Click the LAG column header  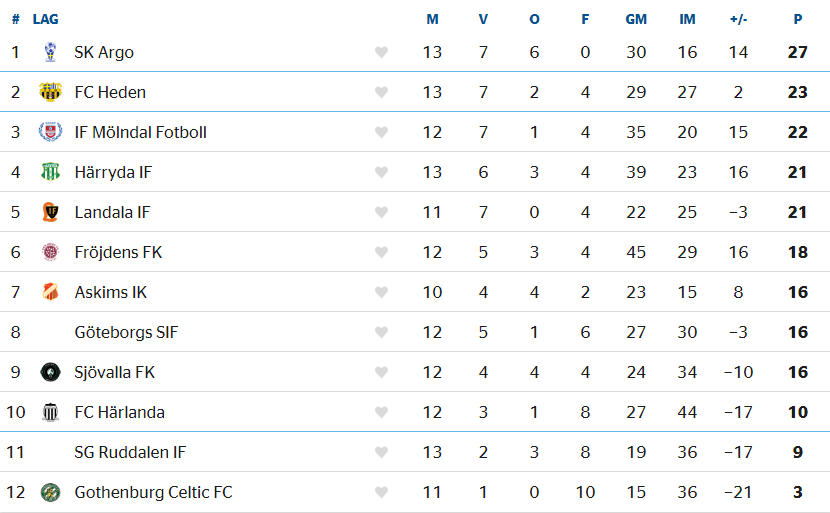45,19
